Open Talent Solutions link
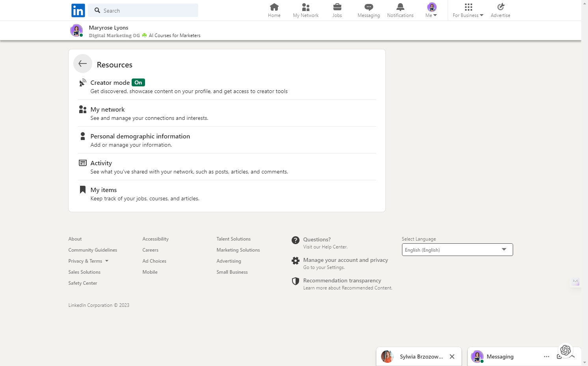Screen dimensions: 588x366 point(234,239)
